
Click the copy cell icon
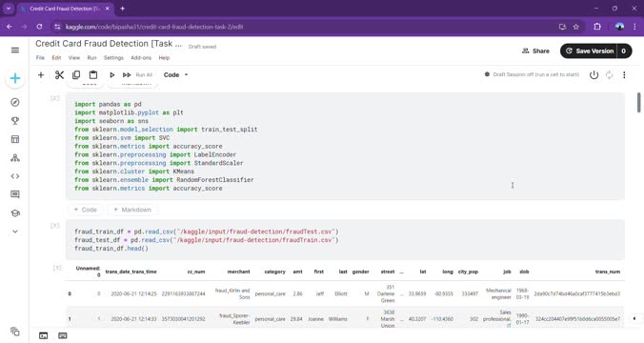pyautogui.click(x=76, y=74)
